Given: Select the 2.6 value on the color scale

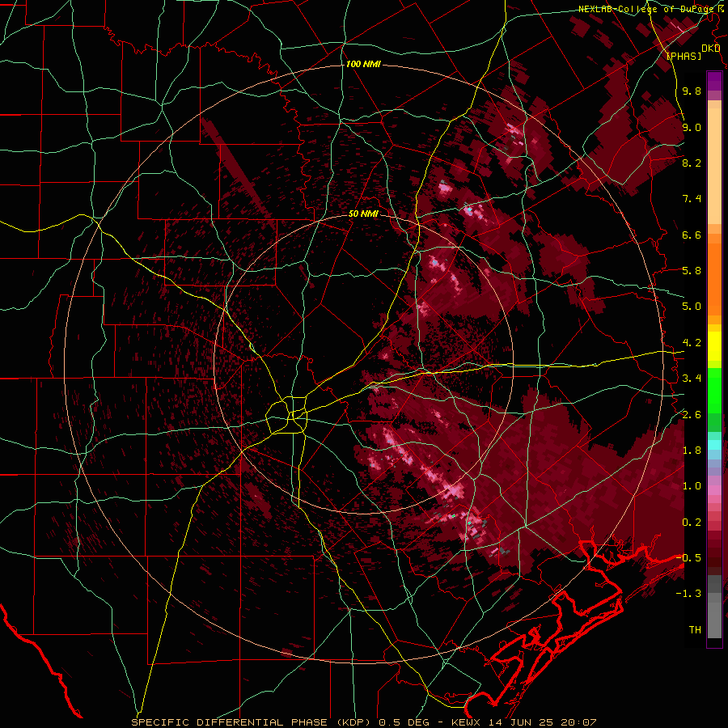Looking at the screenshot, I should click(x=692, y=415).
